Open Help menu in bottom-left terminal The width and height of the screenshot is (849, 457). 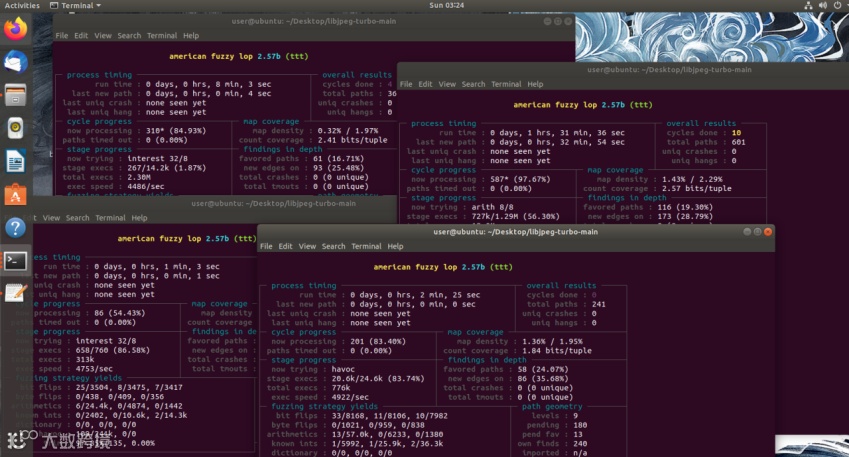139,218
